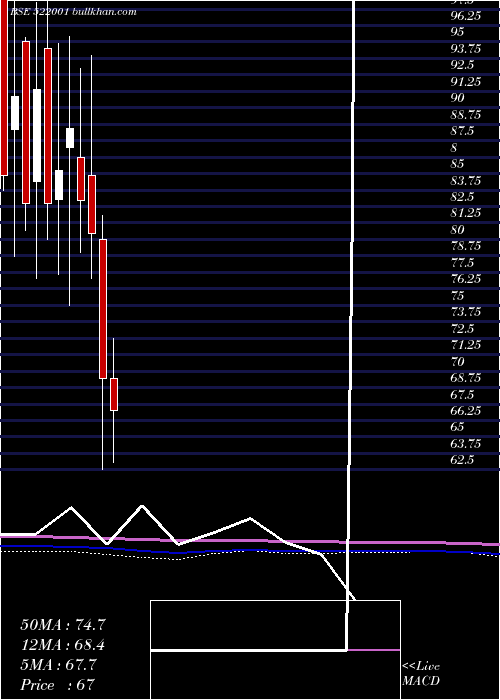Click the 85 price axis label
This screenshot has width=500, height=700.
tap(457, 164)
